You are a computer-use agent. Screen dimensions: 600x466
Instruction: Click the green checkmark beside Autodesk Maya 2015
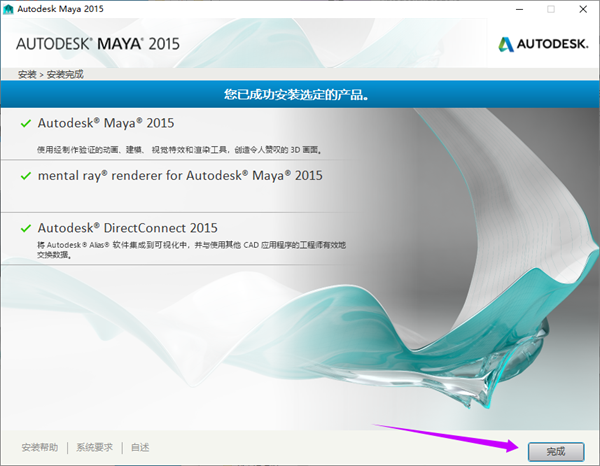(x=26, y=123)
